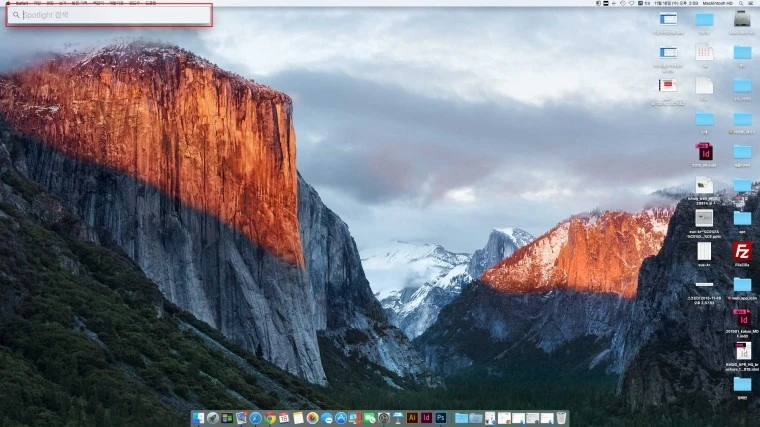Open the Apple menu
This screenshot has width=760, height=427.
pyautogui.click(x=7, y=3)
